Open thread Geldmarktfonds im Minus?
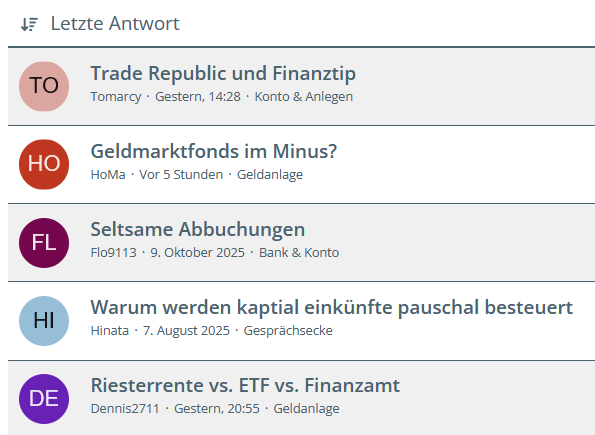This screenshot has width=595, height=435. pyautogui.click(x=214, y=151)
